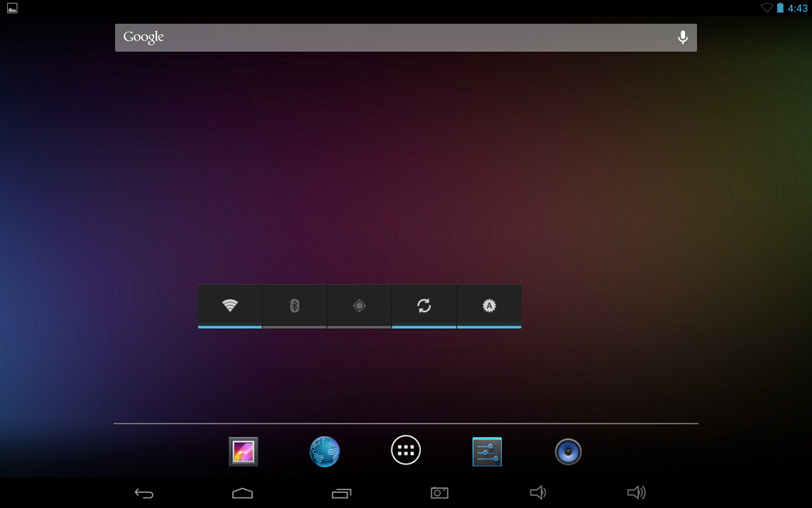
Task: Adjust brightness via the widget brightness control
Action: coord(488,306)
